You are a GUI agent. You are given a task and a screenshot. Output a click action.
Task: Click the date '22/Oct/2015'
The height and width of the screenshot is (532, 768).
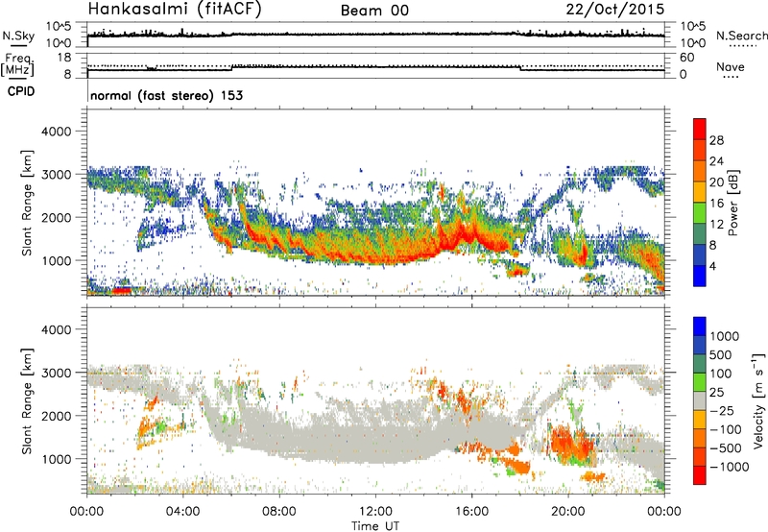click(x=615, y=9)
